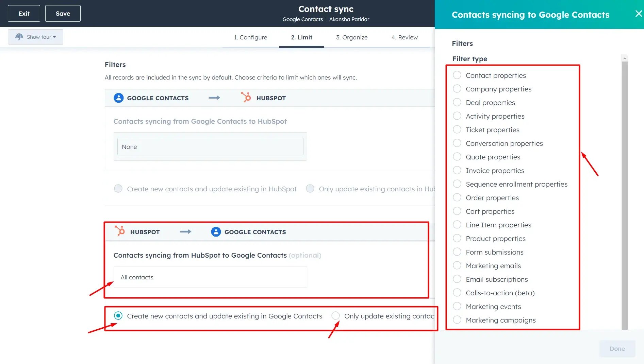The image size is (644, 364).
Task: Choose the Company properties filter type
Action: (x=457, y=89)
